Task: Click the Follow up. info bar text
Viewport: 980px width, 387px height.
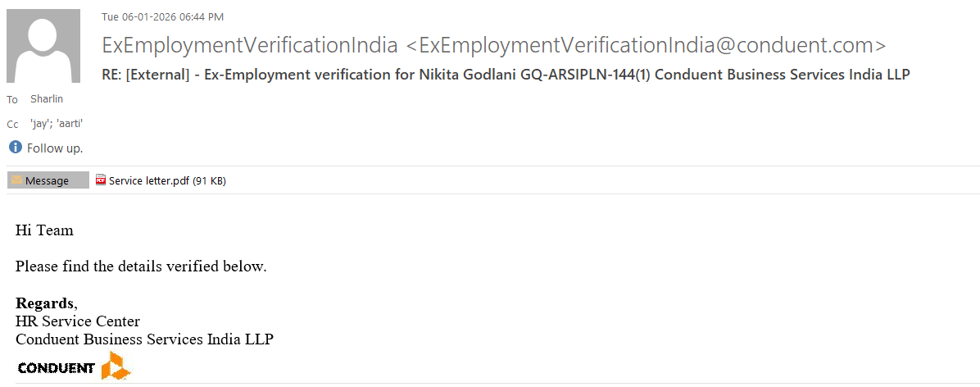Action: pyautogui.click(x=55, y=148)
